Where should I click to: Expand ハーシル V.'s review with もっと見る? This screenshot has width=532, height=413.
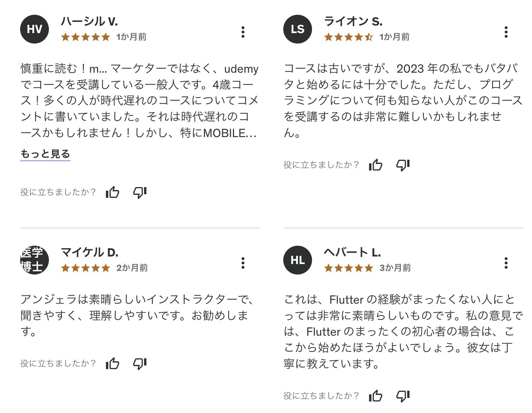point(45,154)
